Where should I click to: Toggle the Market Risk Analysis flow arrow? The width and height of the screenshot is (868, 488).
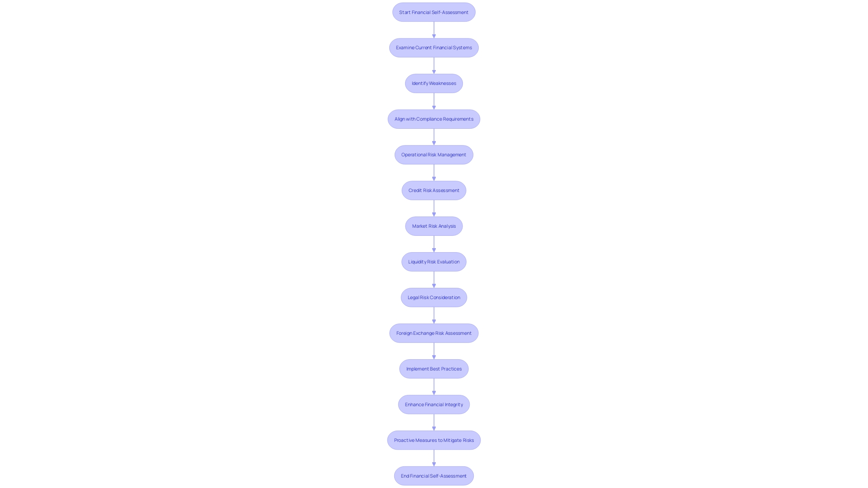coord(434,244)
